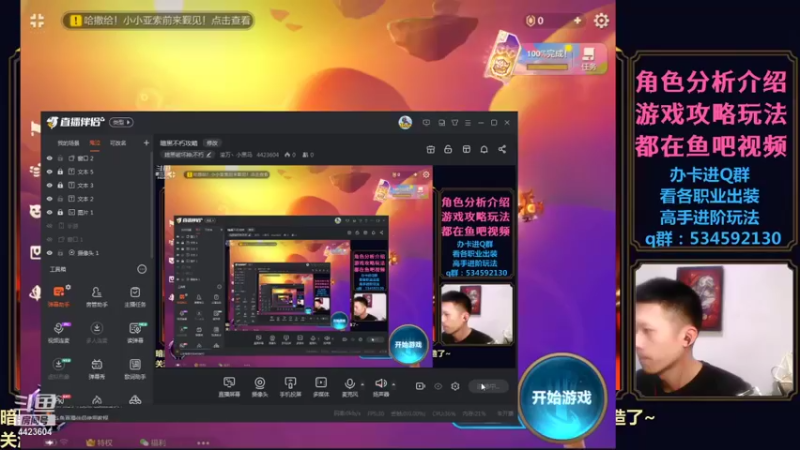This screenshot has height=450, width=800.
Task: Click the 开始游戏 start game button
Action: [x=562, y=397]
